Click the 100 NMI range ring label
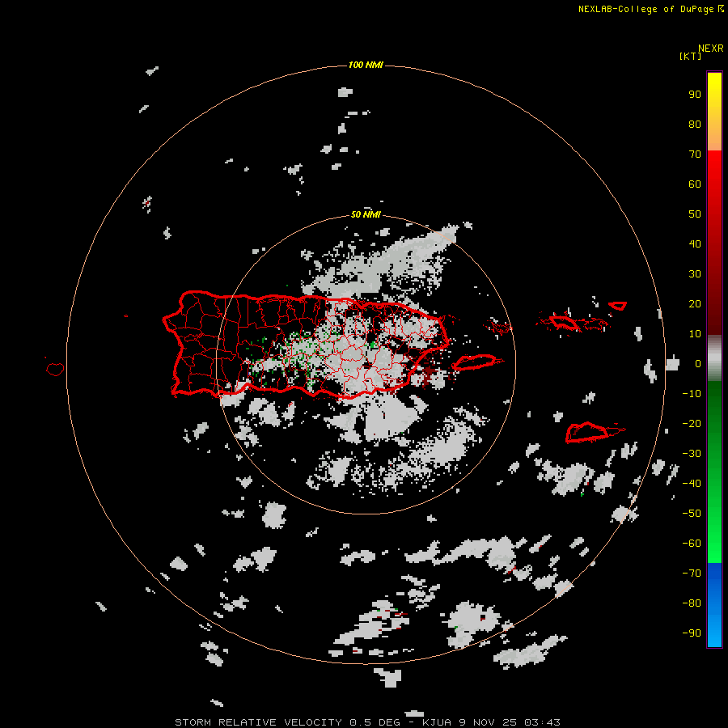 (x=366, y=65)
